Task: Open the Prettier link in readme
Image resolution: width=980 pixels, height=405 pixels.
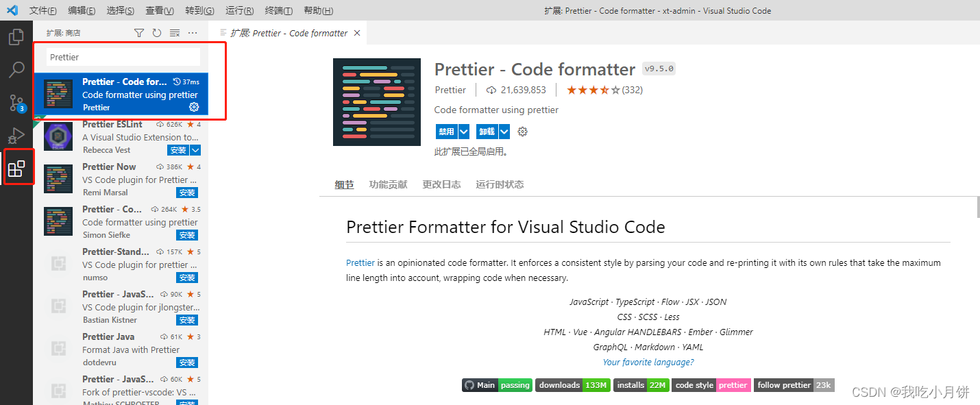Action: click(x=360, y=262)
